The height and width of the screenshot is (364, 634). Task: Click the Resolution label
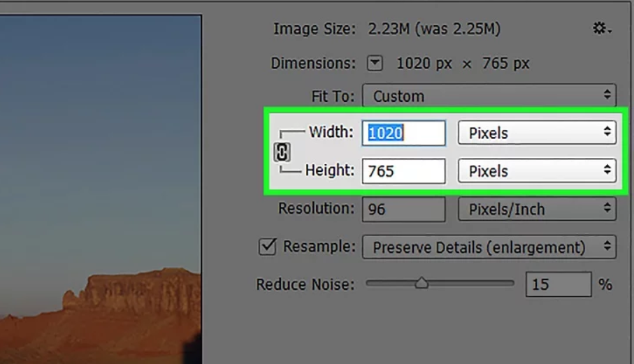click(x=316, y=208)
